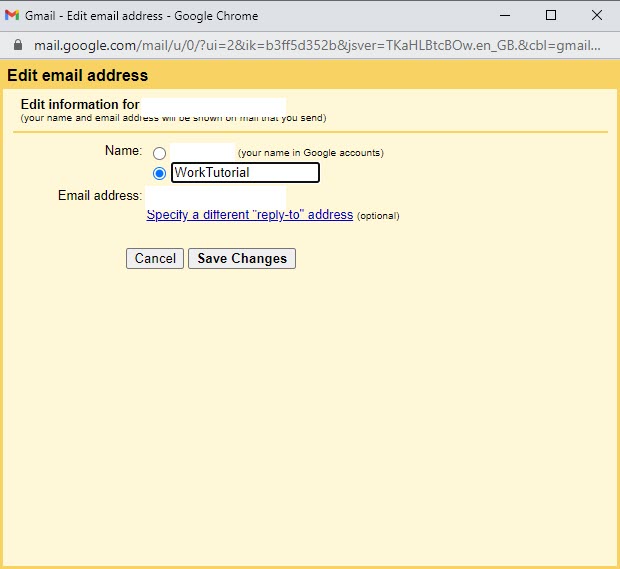Click the Gmail logo in title bar

[13, 16]
